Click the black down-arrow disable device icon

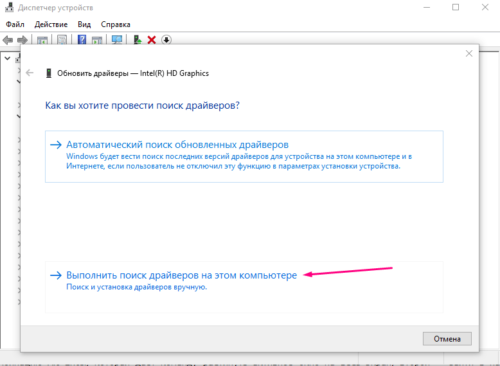tap(166, 40)
